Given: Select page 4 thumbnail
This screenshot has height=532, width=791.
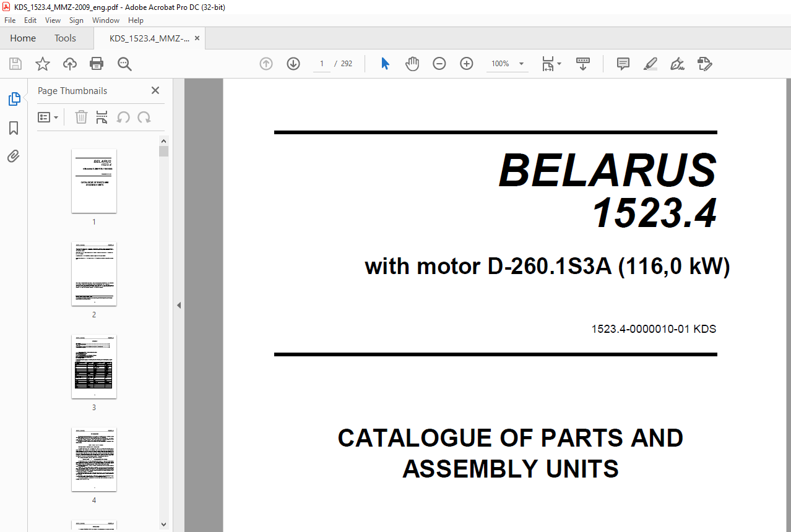Looking at the screenshot, I should pyautogui.click(x=94, y=459).
